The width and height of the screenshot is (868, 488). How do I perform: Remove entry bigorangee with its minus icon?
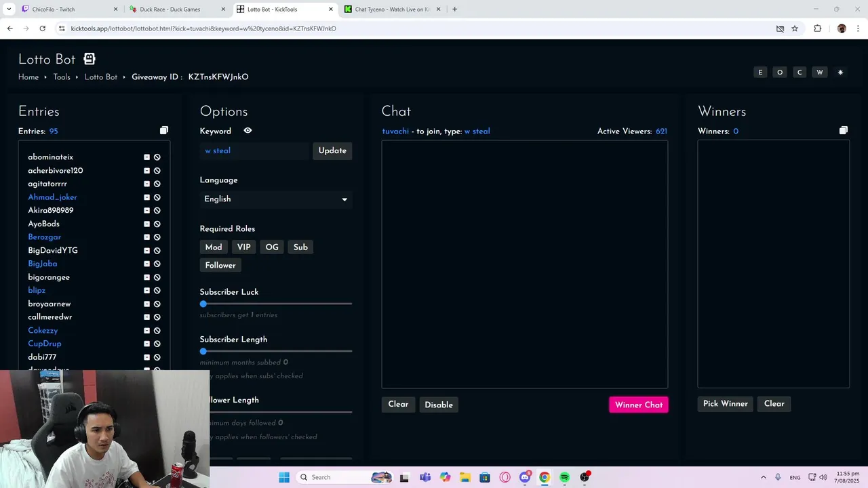click(x=146, y=277)
